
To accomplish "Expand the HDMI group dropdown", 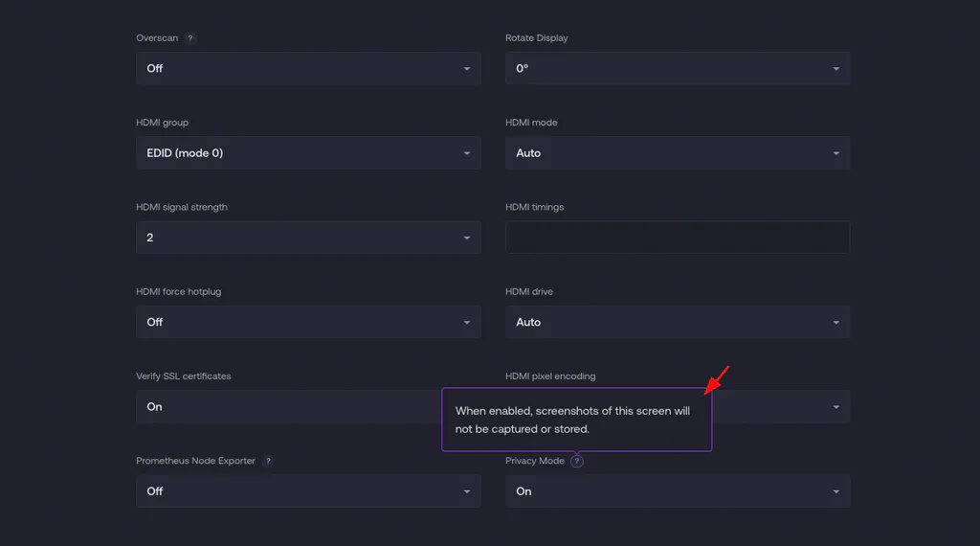I will [308, 152].
